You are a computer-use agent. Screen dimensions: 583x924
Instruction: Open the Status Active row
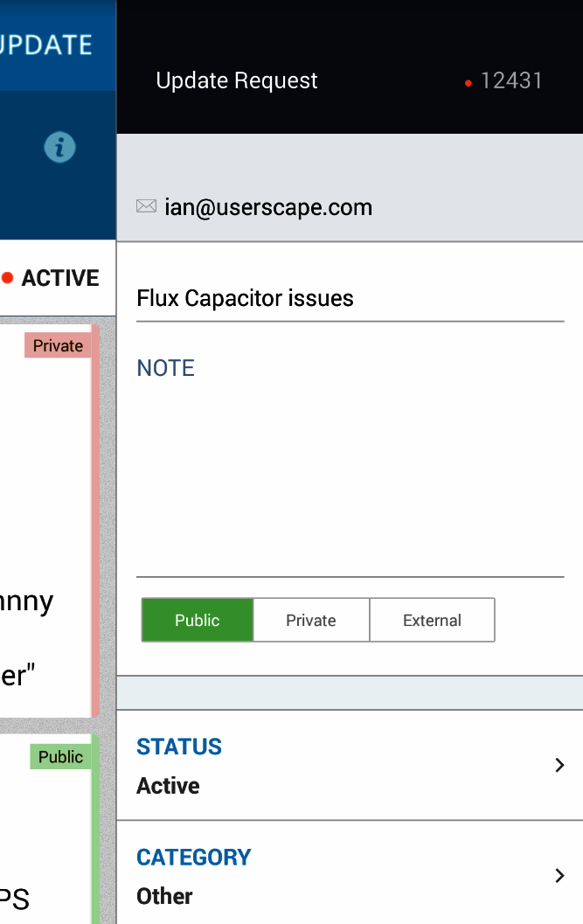point(332,766)
